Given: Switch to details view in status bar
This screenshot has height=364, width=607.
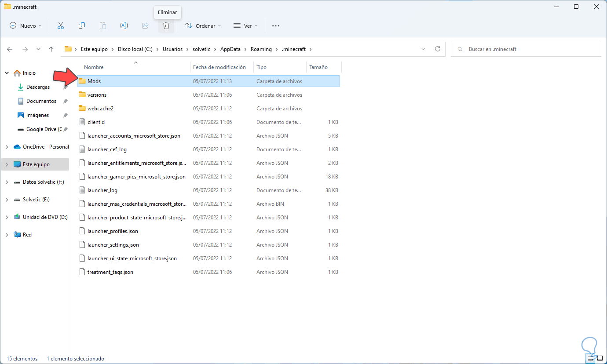Looking at the screenshot, I should click(x=590, y=358).
